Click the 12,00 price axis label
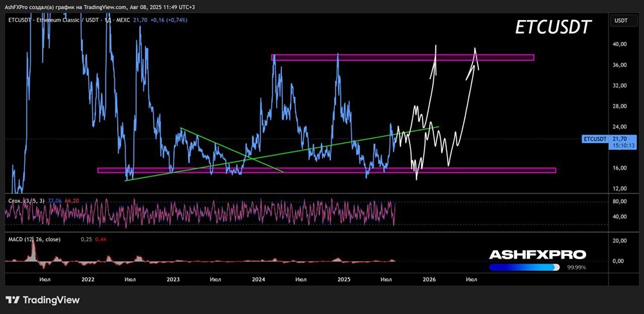 tap(620, 188)
